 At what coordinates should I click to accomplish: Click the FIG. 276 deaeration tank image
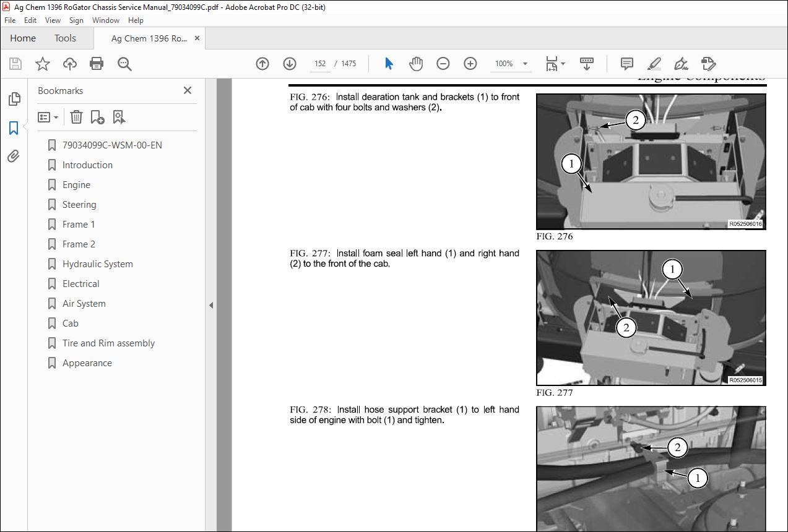click(651, 161)
